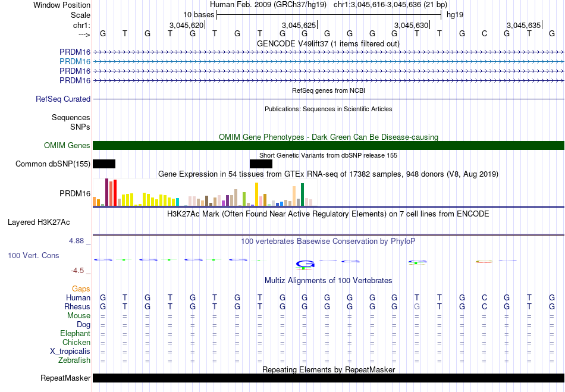Click the first black dbSNP variant block
The height and width of the screenshot is (392, 565).
[104, 164]
